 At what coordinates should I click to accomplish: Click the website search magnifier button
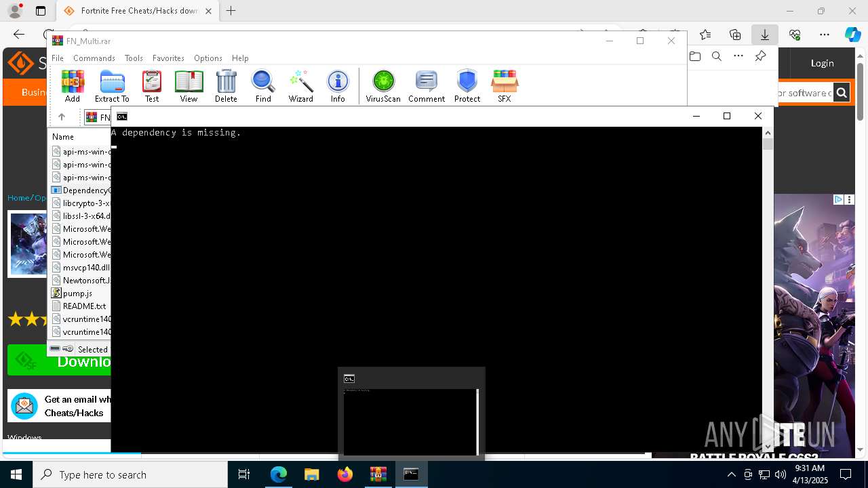(x=842, y=93)
